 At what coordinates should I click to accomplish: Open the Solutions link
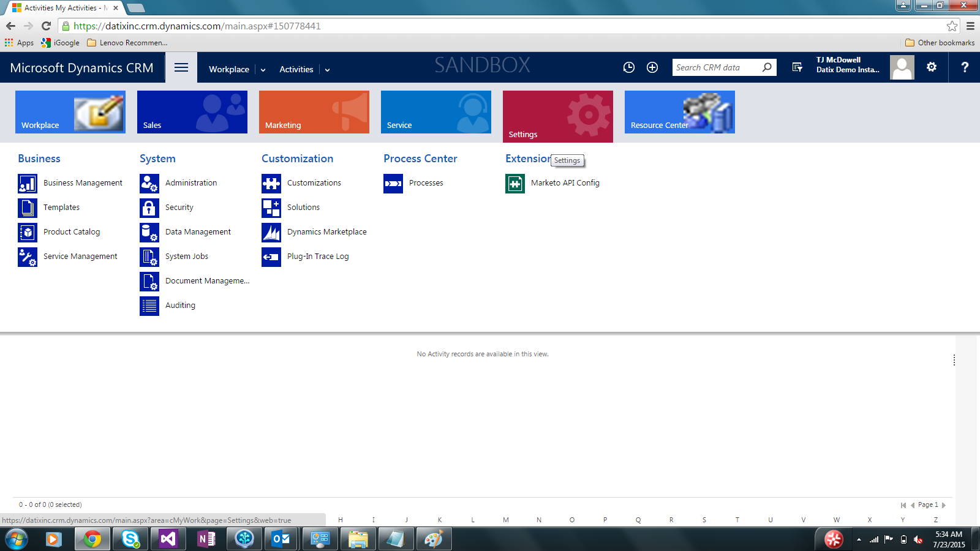(x=303, y=208)
